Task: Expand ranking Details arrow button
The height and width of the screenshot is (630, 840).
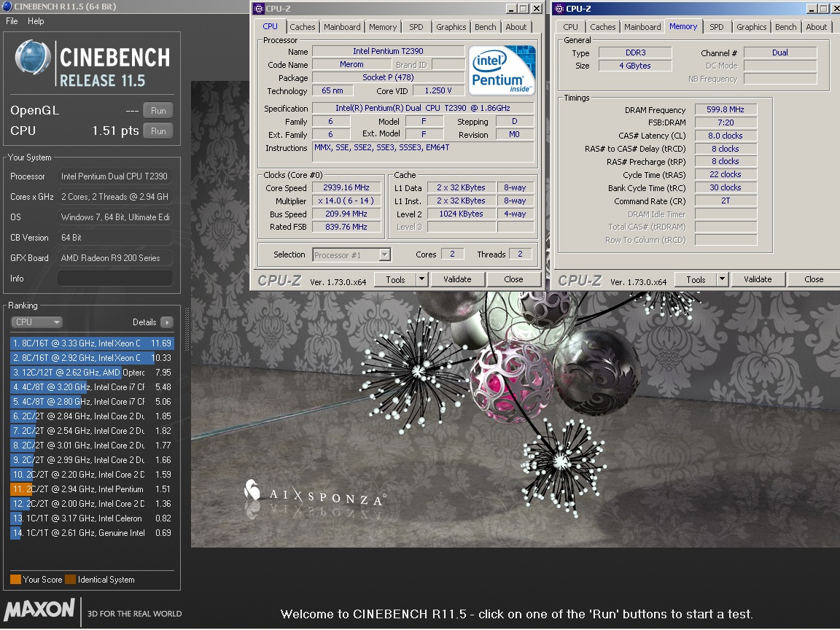Action: point(167,322)
